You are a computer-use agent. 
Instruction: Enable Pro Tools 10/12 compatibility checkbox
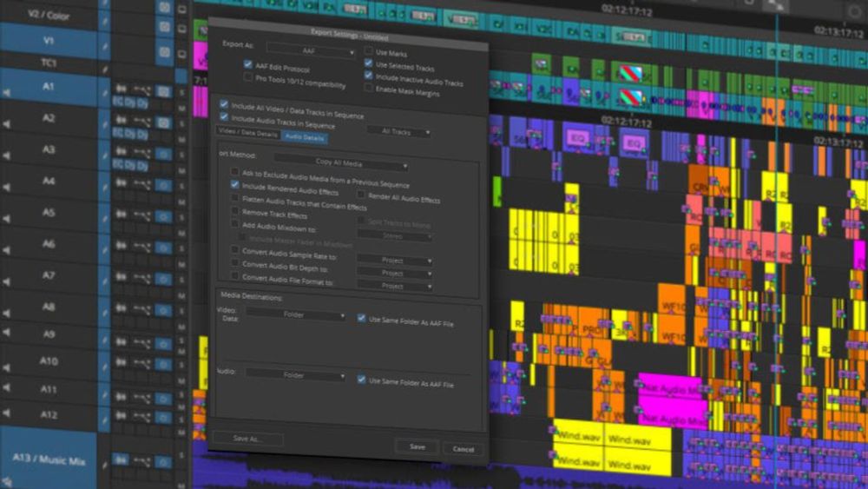point(247,77)
